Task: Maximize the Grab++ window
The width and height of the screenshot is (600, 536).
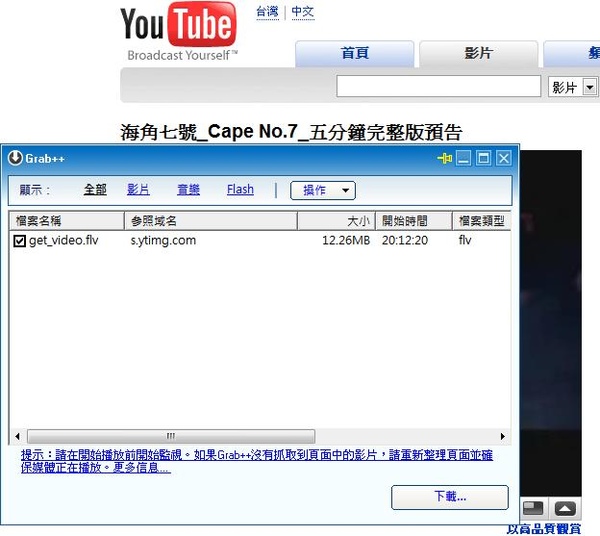Action: 484,158
